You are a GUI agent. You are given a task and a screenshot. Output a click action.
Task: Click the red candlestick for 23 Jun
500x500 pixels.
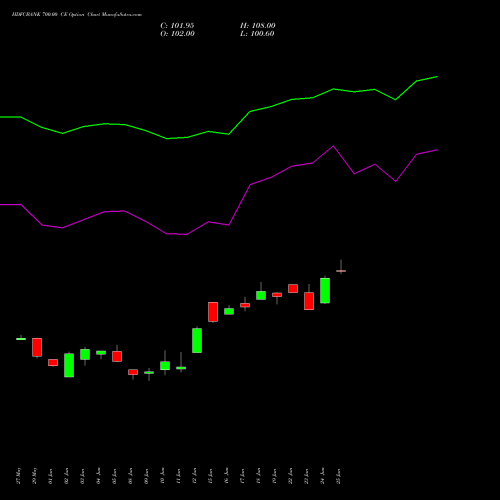(309, 301)
